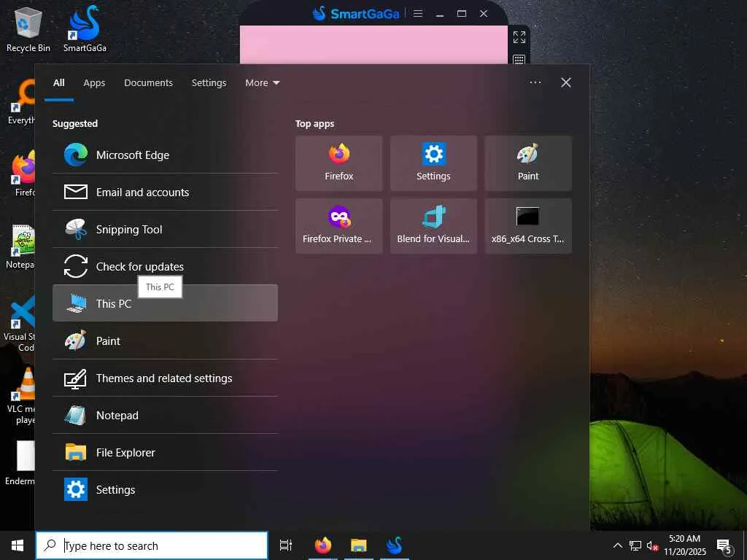Open Themes and related settings

[165, 378]
